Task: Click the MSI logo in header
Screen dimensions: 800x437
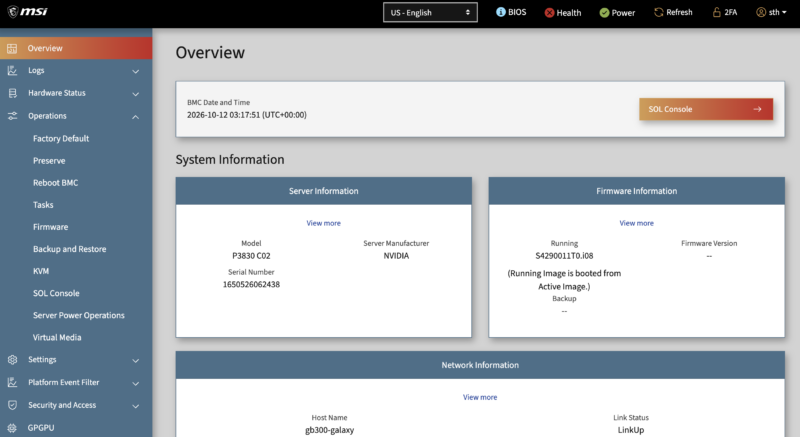Action: pyautogui.click(x=28, y=12)
